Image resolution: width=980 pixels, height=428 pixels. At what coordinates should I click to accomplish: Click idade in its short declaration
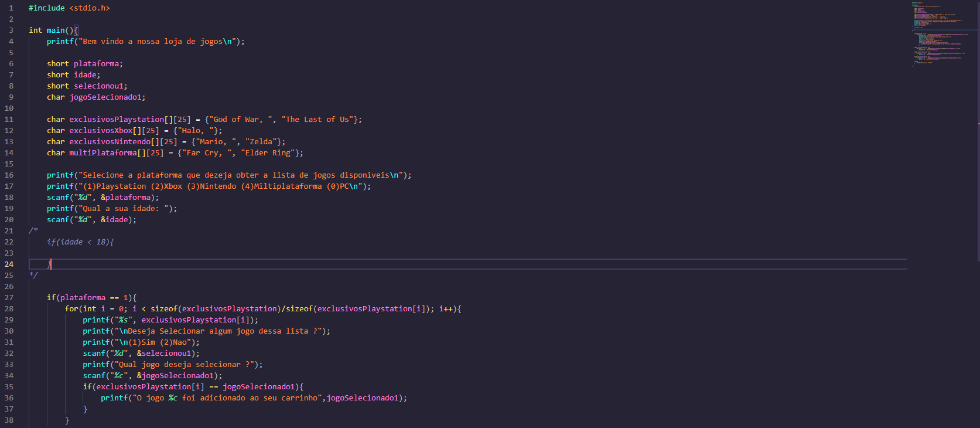(x=85, y=75)
